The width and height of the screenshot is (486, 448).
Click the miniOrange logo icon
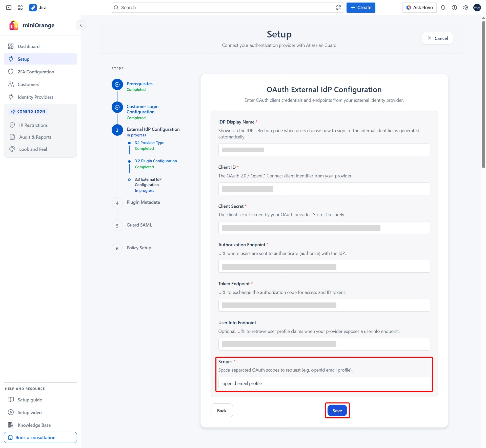coord(14,25)
